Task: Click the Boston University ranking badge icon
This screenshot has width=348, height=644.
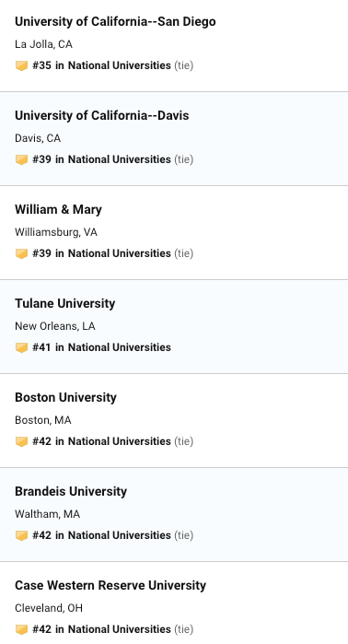Action: coord(21,442)
